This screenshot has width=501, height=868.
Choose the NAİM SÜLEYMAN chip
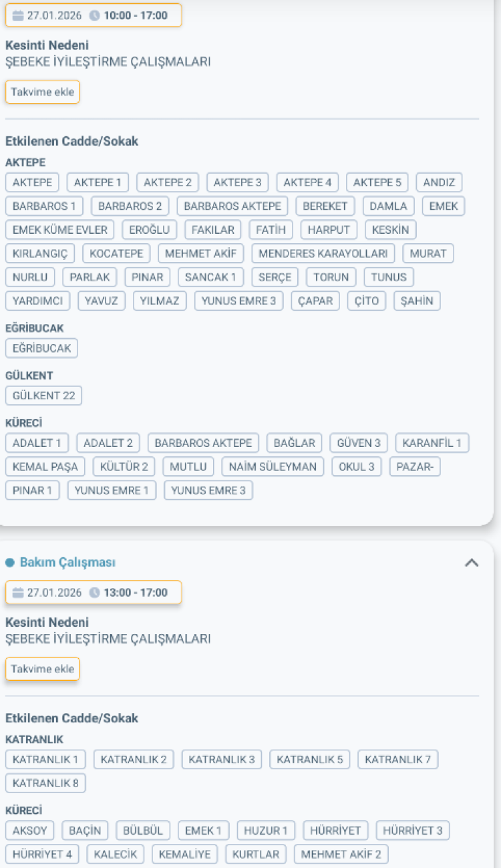tap(273, 466)
